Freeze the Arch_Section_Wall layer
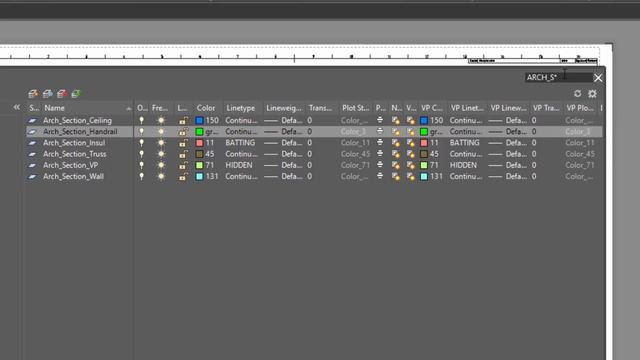 pos(161,176)
